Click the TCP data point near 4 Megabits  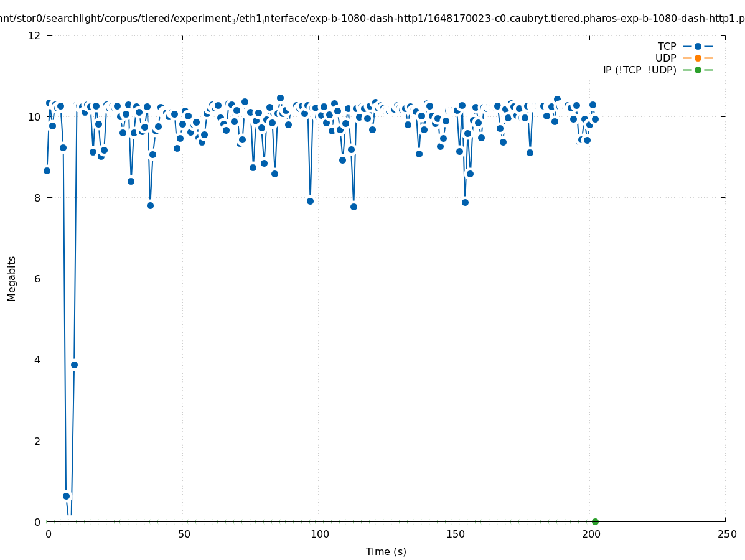(74, 365)
